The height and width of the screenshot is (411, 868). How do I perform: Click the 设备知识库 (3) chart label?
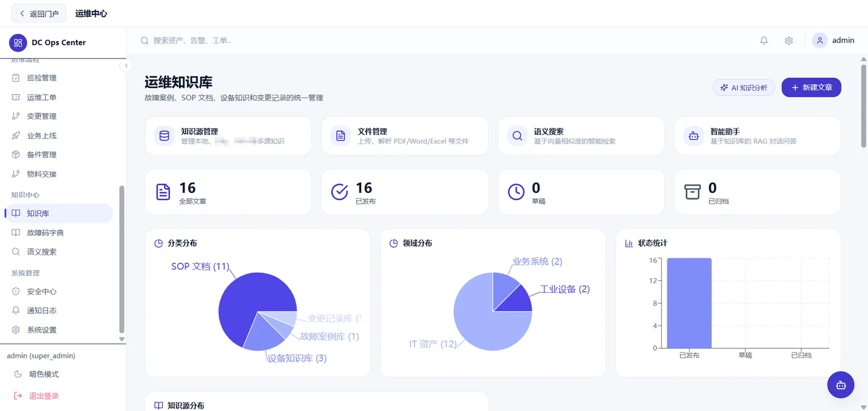[297, 358]
